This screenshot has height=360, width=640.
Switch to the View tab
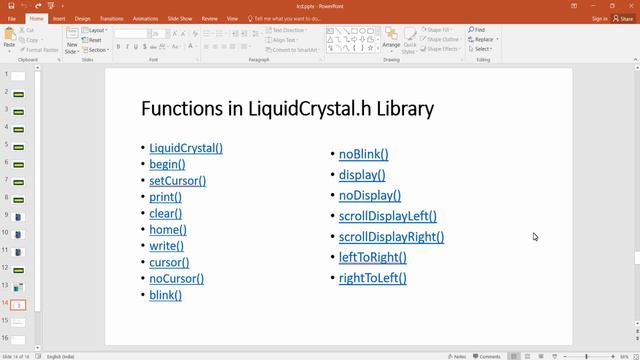coord(232,19)
